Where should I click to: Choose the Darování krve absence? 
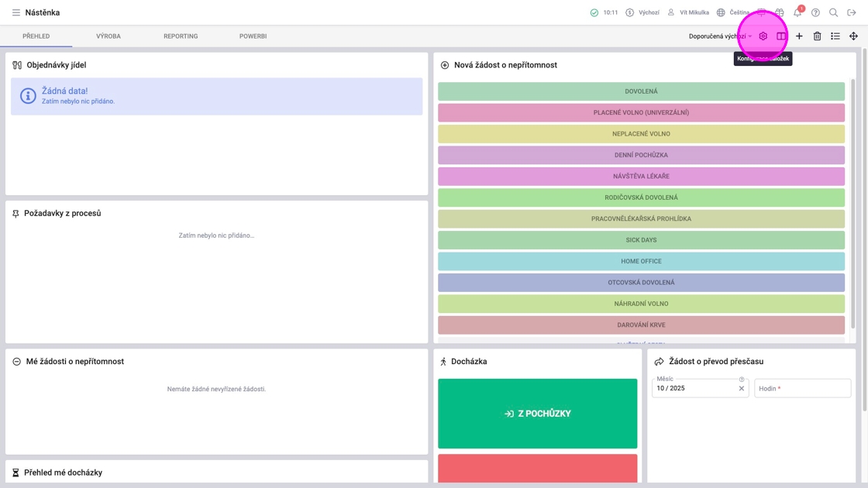pyautogui.click(x=641, y=325)
